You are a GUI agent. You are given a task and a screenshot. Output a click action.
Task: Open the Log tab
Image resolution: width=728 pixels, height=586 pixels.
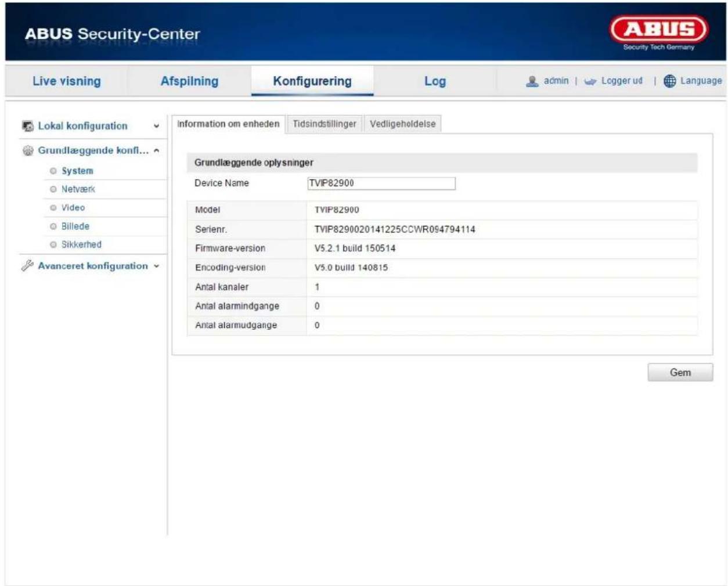435,81
